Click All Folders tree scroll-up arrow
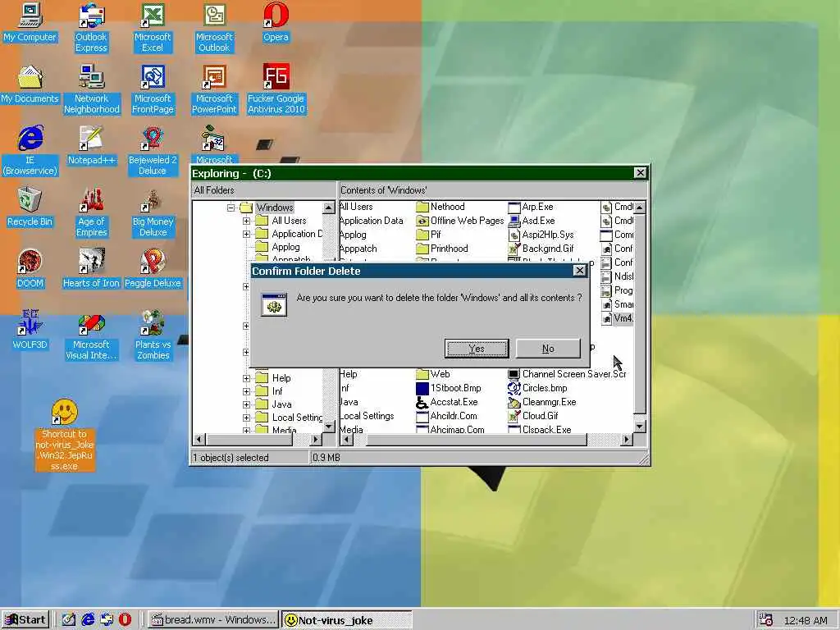Image resolution: width=840 pixels, height=630 pixels. click(x=329, y=208)
